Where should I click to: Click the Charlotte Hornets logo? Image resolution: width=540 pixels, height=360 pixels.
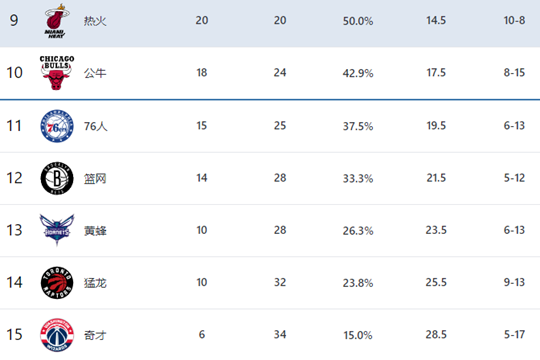coord(57,229)
